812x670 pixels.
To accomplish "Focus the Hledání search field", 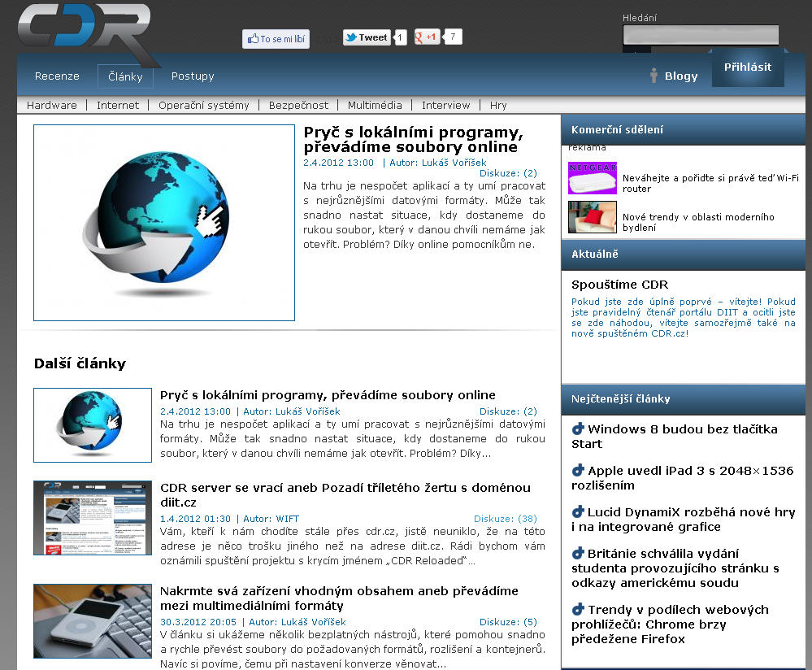I will coord(701,35).
